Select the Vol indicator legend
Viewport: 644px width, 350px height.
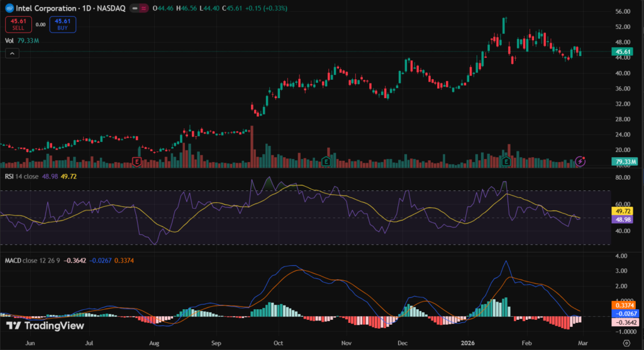pos(9,41)
